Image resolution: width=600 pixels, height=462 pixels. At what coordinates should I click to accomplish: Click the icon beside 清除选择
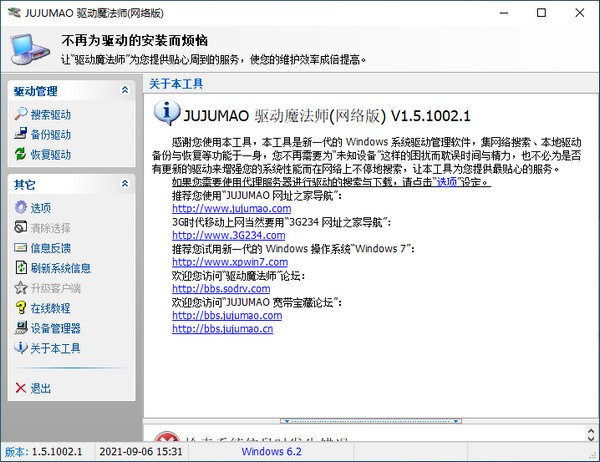click(x=21, y=227)
